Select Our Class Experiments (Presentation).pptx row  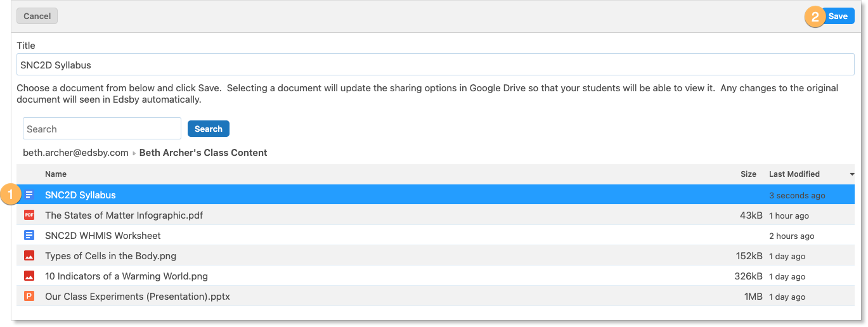436,296
